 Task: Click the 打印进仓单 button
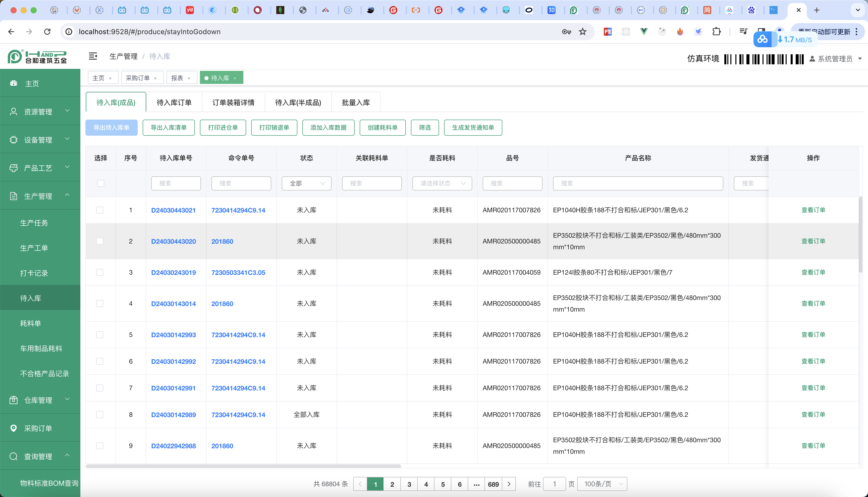pyautogui.click(x=223, y=128)
